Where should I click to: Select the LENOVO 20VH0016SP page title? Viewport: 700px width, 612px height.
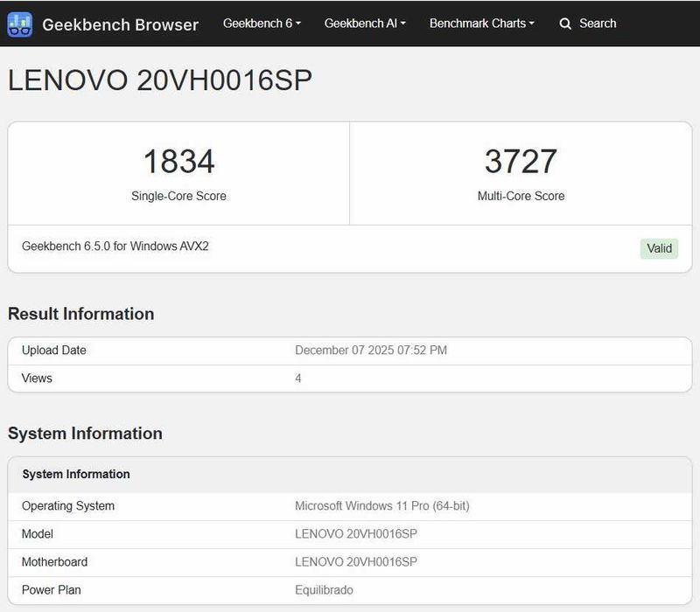(160, 80)
